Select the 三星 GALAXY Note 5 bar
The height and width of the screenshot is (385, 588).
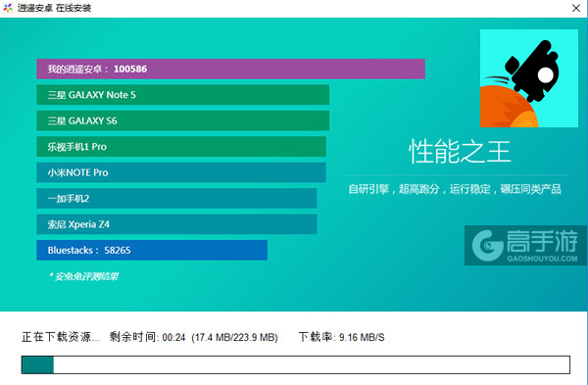coord(182,95)
